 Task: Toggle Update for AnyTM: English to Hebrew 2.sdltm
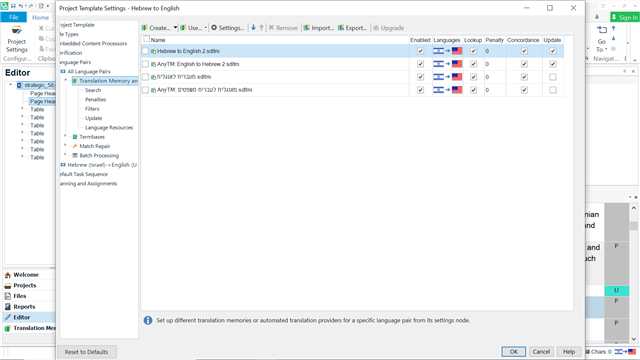(x=553, y=64)
